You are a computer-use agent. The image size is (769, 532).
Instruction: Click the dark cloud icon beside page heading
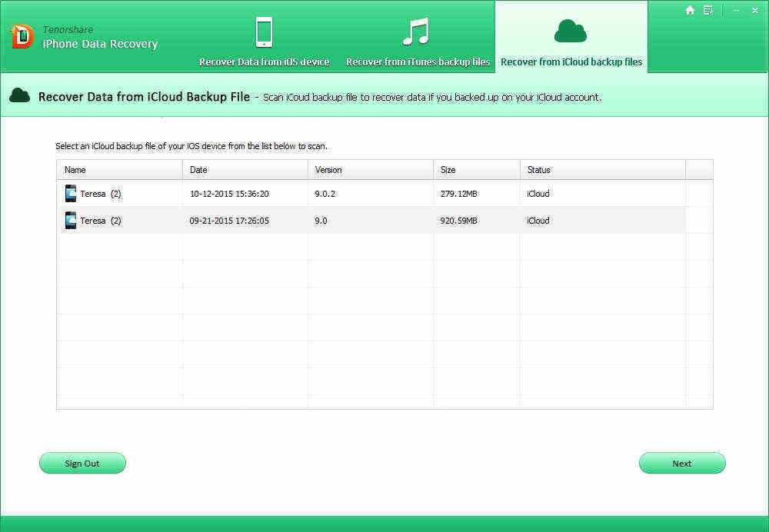20,95
